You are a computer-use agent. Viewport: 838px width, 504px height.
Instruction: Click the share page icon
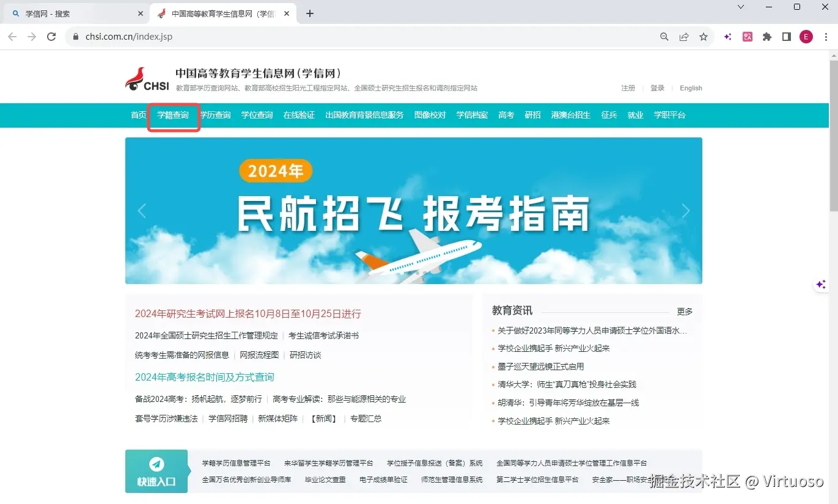(684, 37)
